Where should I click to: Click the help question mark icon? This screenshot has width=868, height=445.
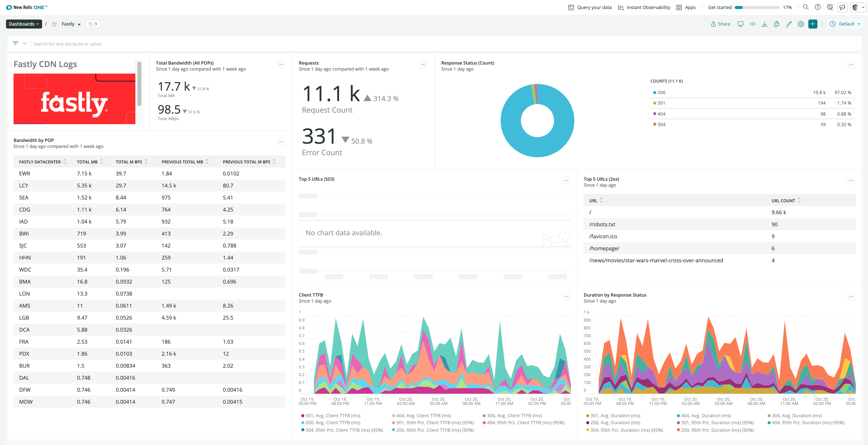[x=818, y=7]
